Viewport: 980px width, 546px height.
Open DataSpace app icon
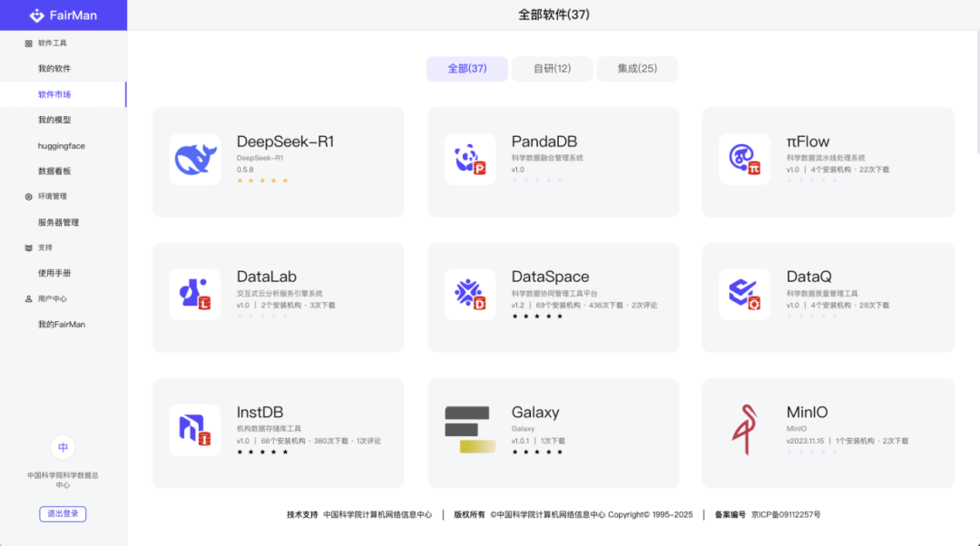click(470, 294)
